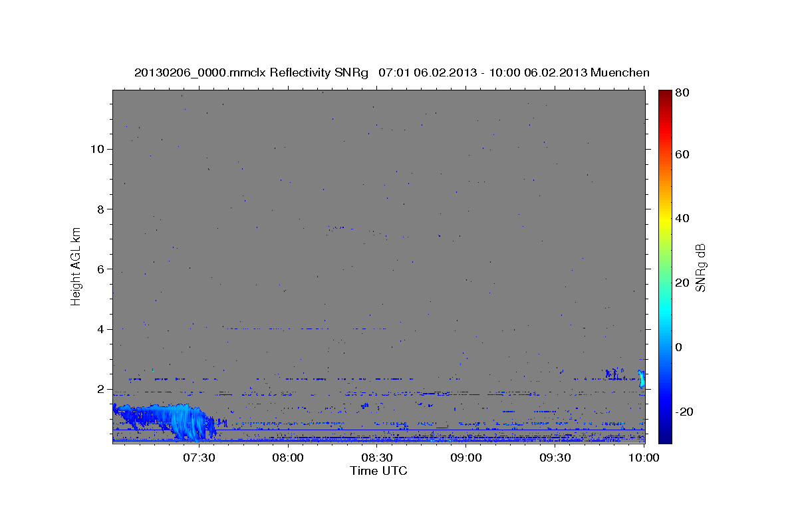Click the height tick label 2
The image size is (798, 532).
pos(100,389)
